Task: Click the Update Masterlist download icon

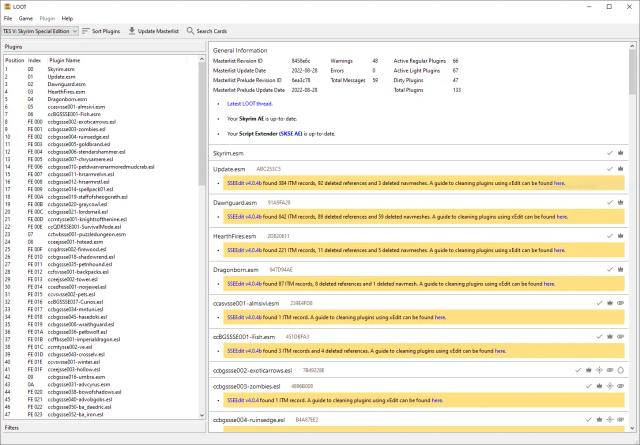Action: 130,32
